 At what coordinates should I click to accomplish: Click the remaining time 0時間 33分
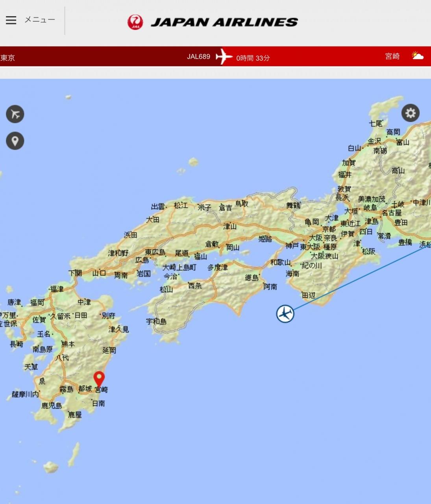point(253,58)
